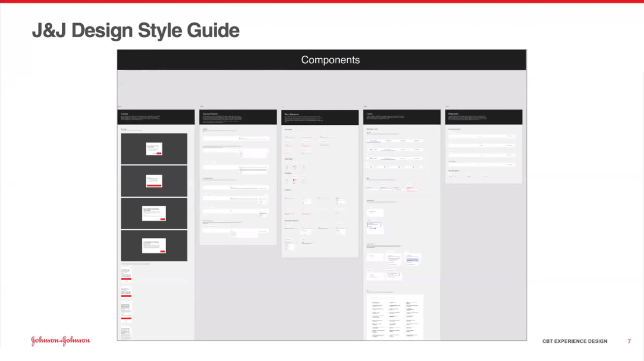Click the Johnson & Johnson logo
The width and height of the screenshot is (644, 361).
60,341
